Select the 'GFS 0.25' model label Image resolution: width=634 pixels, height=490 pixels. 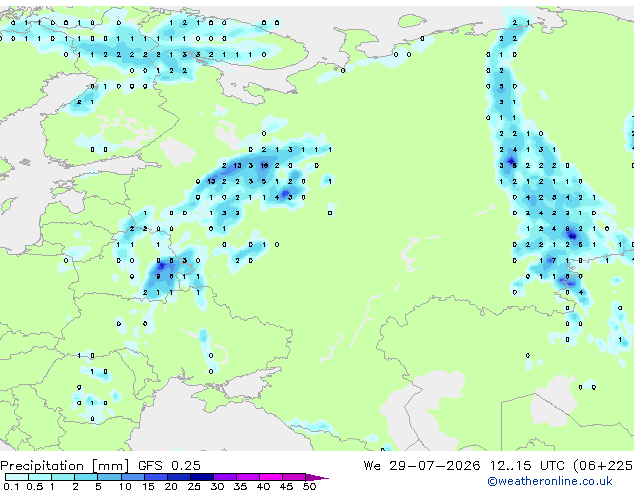click(x=169, y=466)
